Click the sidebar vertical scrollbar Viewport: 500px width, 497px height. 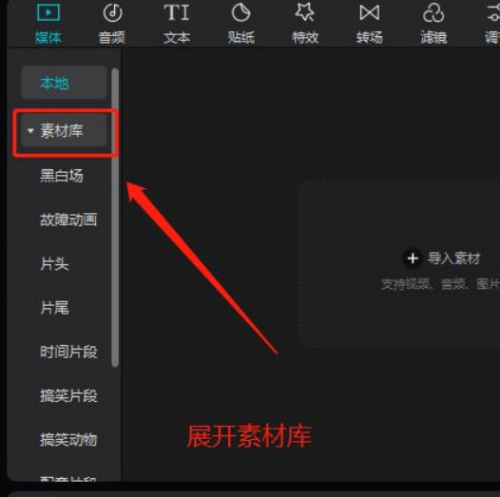click(115, 218)
